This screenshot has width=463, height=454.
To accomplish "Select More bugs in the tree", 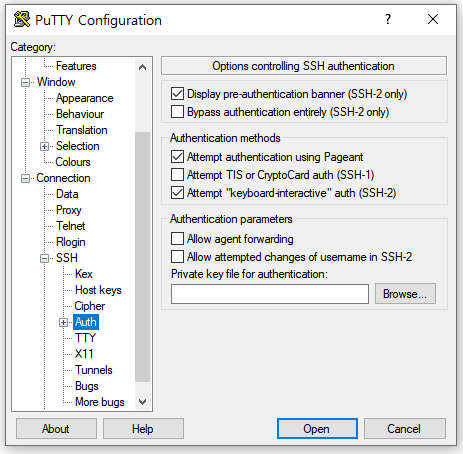I will click(x=100, y=402).
